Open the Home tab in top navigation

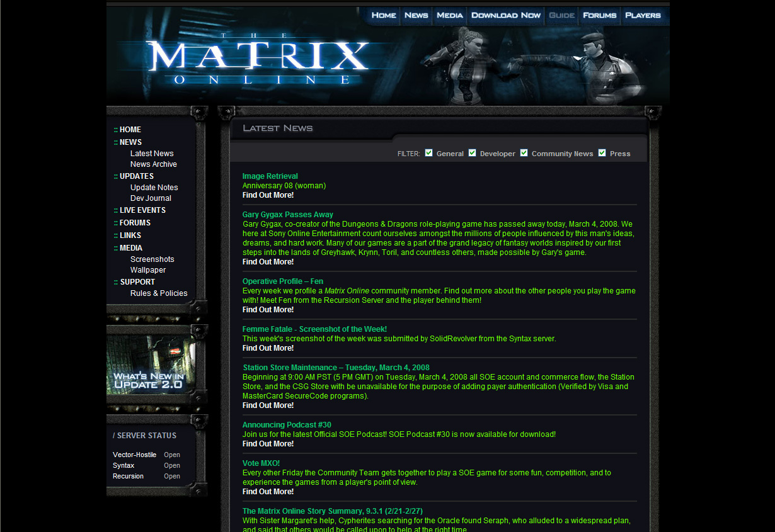pos(384,16)
